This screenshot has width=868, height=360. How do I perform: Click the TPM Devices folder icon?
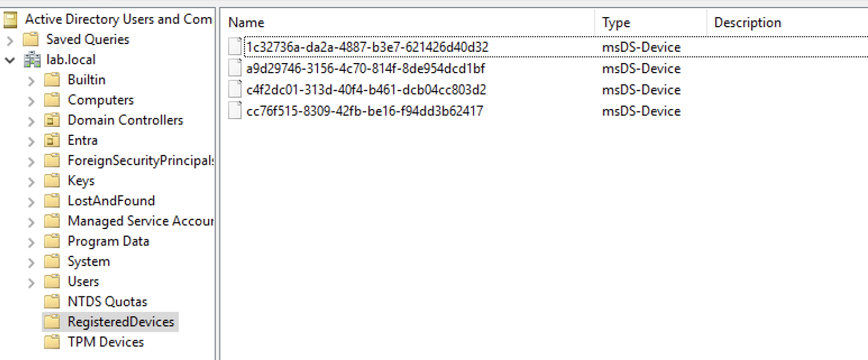(x=52, y=342)
